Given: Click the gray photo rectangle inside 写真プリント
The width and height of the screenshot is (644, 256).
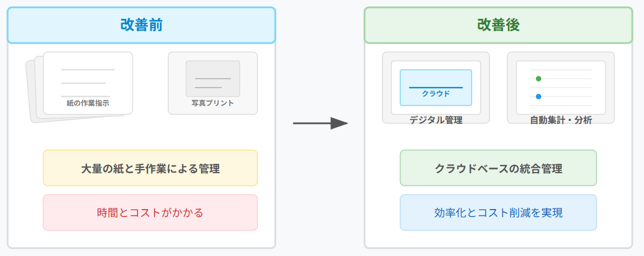Looking at the screenshot, I should (x=213, y=78).
